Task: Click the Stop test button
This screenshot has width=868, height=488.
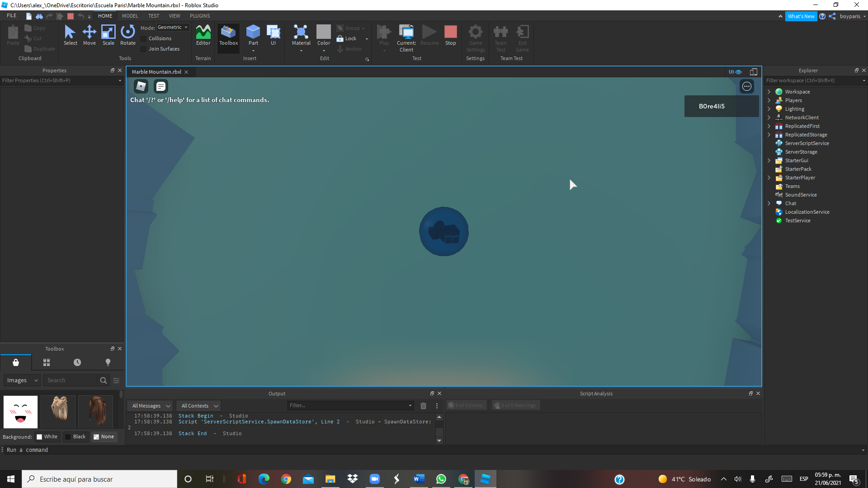Action: coord(450,35)
